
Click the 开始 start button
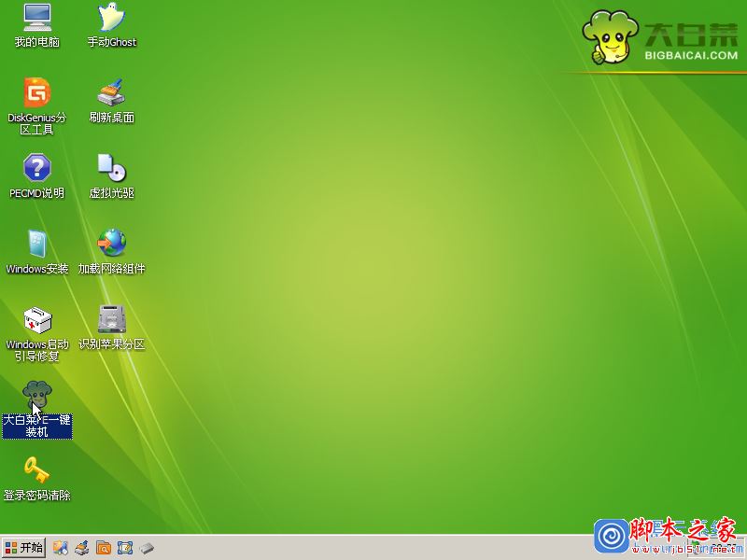(24, 548)
